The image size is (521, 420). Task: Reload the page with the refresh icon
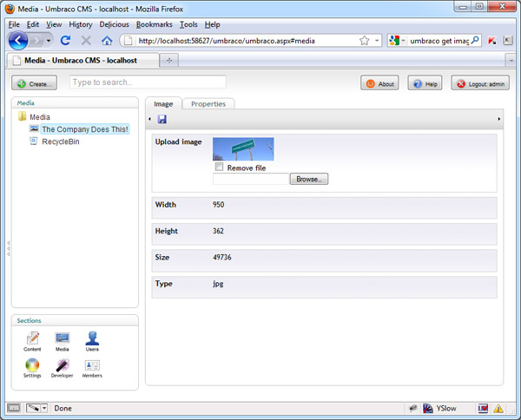pyautogui.click(x=65, y=41)
